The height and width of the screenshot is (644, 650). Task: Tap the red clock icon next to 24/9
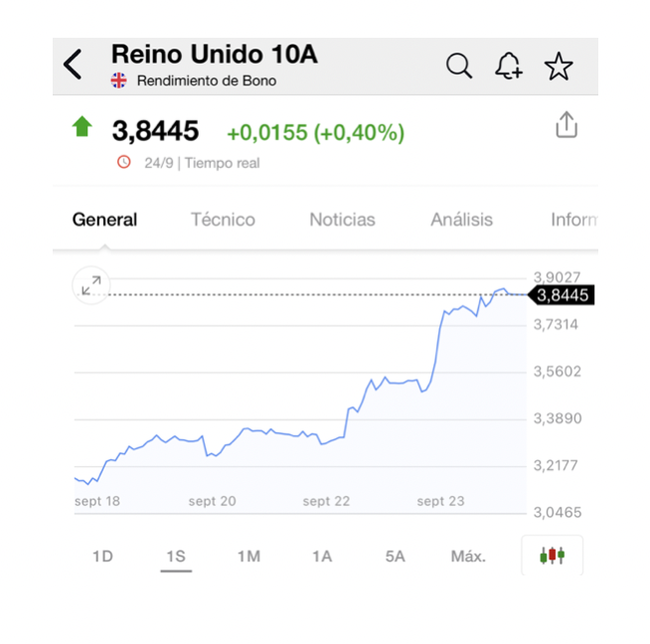pyautogui.click(x=123, y=162)
